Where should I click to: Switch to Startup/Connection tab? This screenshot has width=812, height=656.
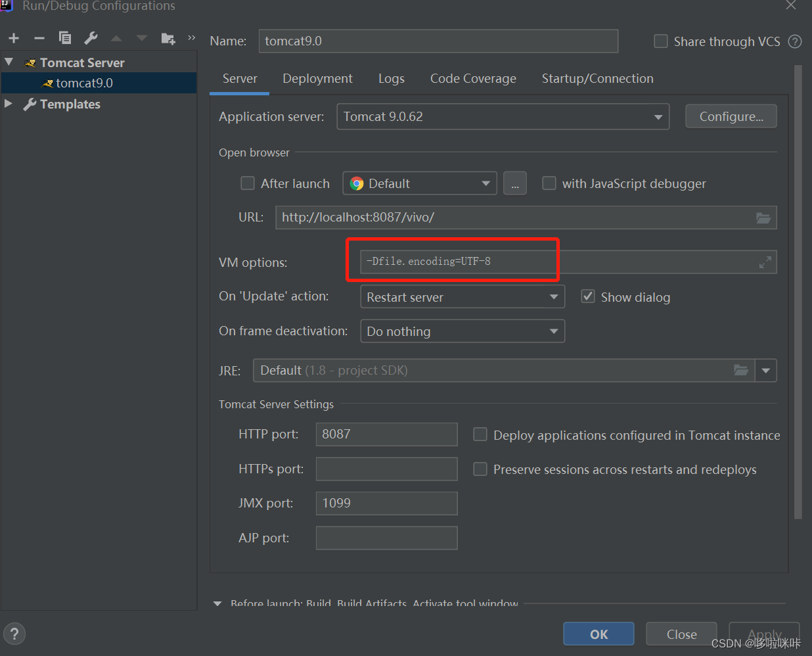597,79
